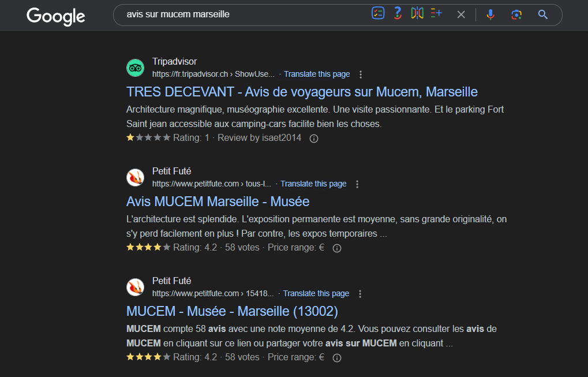This screenshot has width=588, height=377.
Task: Click the colorful checklist icon in search bar
Action: tap(378, 14)
